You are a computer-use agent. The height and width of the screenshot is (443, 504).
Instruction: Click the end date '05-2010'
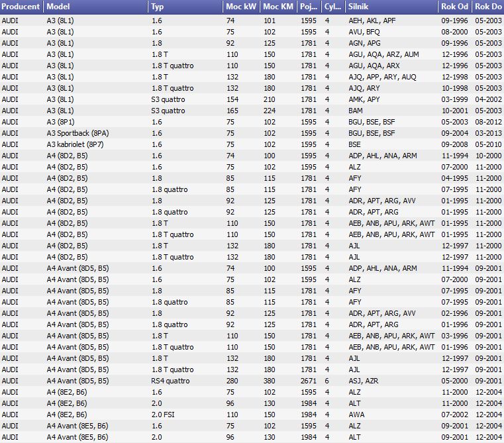tap(488, 144)
